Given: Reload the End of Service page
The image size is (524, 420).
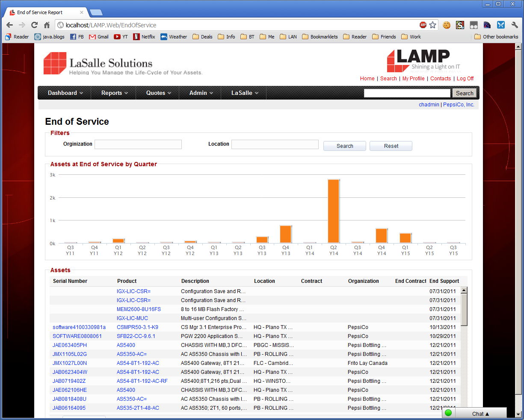Looking at the screenshot, I should [x=35, y=25].
